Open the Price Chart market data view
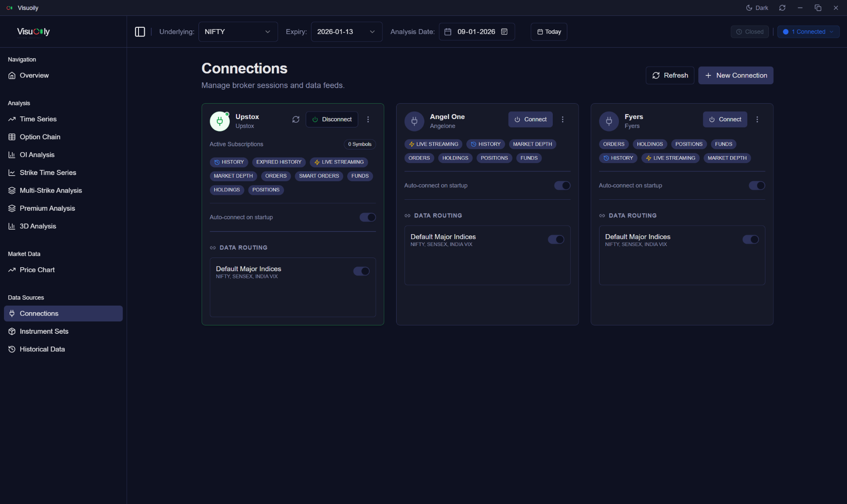 click(x=37, y=269)
